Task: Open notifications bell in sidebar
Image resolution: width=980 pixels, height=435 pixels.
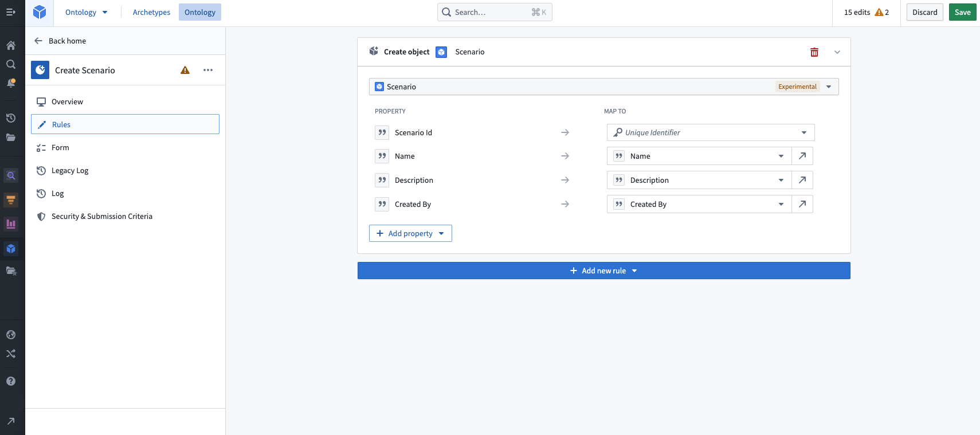Action: tap(11, 83)
